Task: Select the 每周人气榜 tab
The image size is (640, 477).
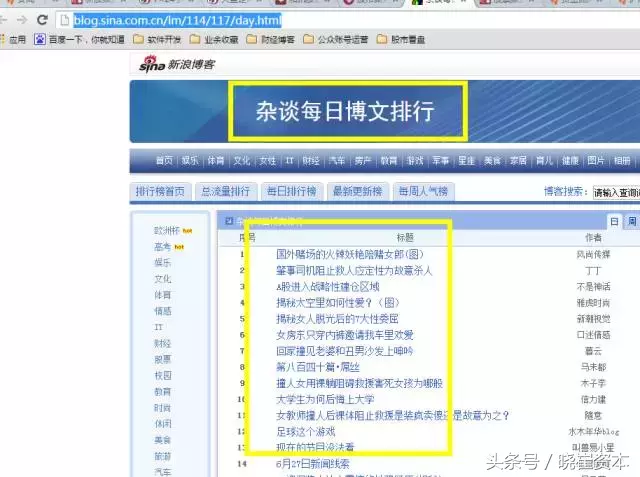Action: [423, 191]
